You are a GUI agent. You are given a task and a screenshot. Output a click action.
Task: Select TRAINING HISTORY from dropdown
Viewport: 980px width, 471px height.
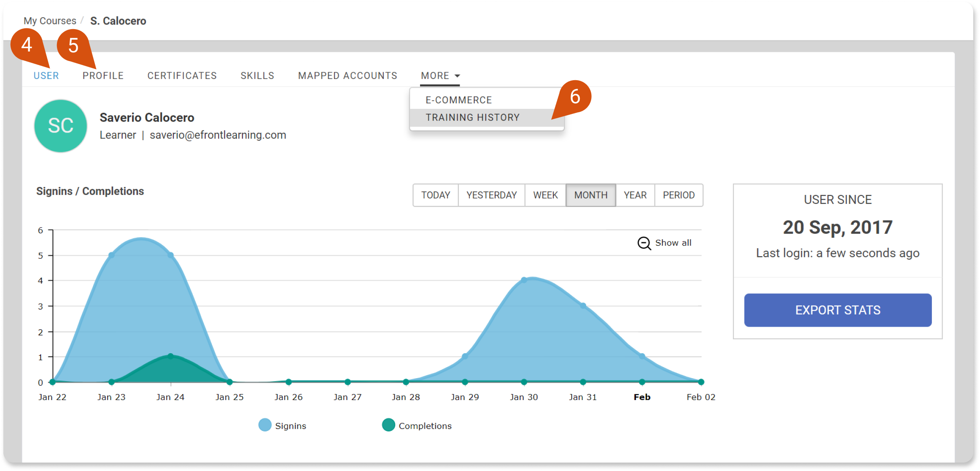pyautogui.click(x=473, y=118)
